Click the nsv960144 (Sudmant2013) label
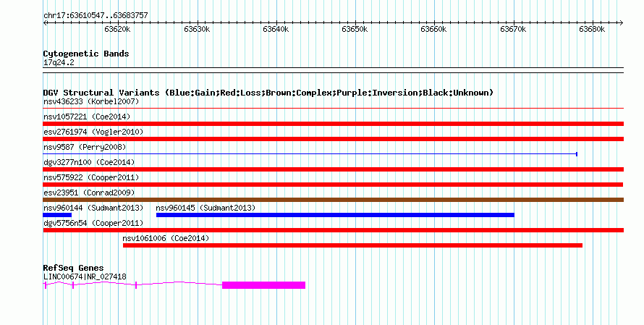 (x=93, y=208)
